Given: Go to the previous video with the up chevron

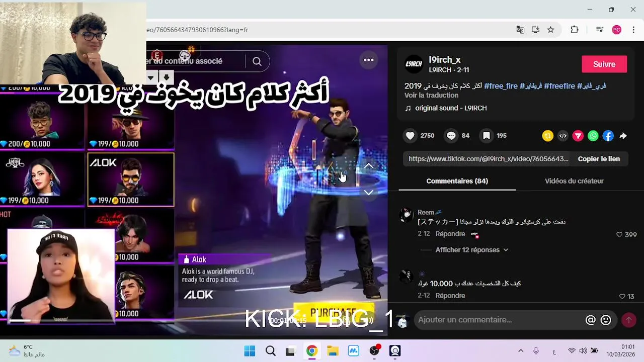Looking at the screenshot, I should [x=369, y=166].
